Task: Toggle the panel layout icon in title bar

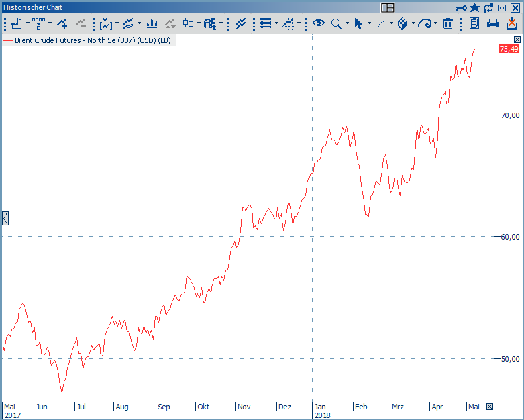Action: pyautogui.click(x=388, y=7)
